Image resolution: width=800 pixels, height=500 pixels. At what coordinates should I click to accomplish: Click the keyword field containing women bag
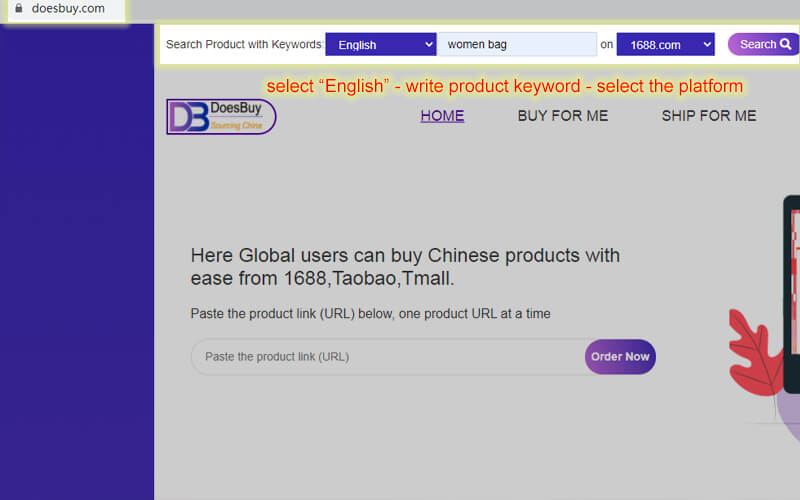coord(517,44)
